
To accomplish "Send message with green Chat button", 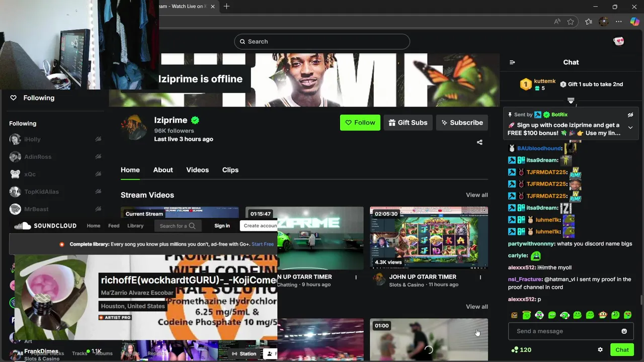I will 622,350.
